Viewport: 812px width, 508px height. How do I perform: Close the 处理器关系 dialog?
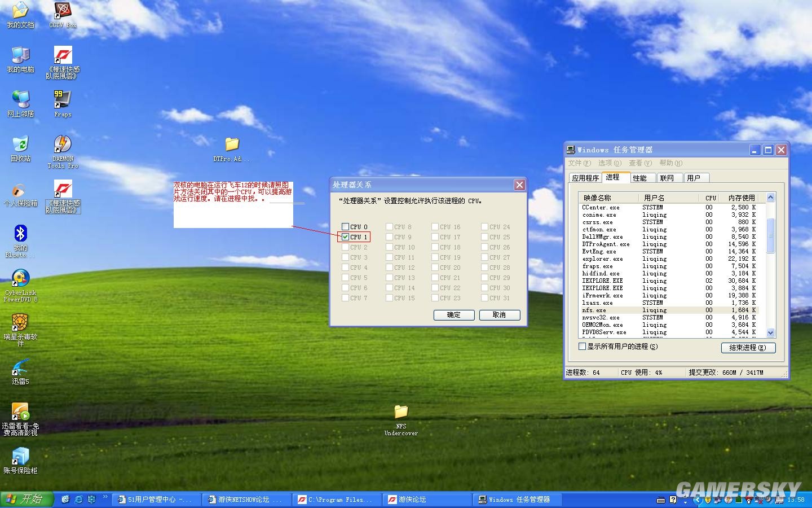tap(519, 185)
